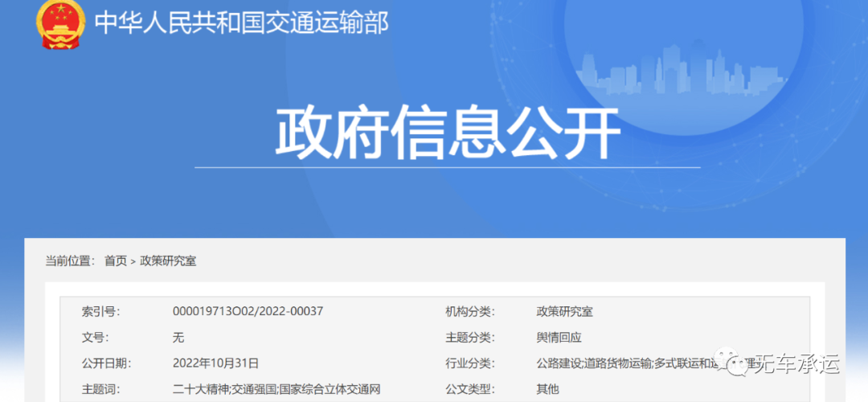
Task: Click the 公开日期 field label
Action: point(106,363)
